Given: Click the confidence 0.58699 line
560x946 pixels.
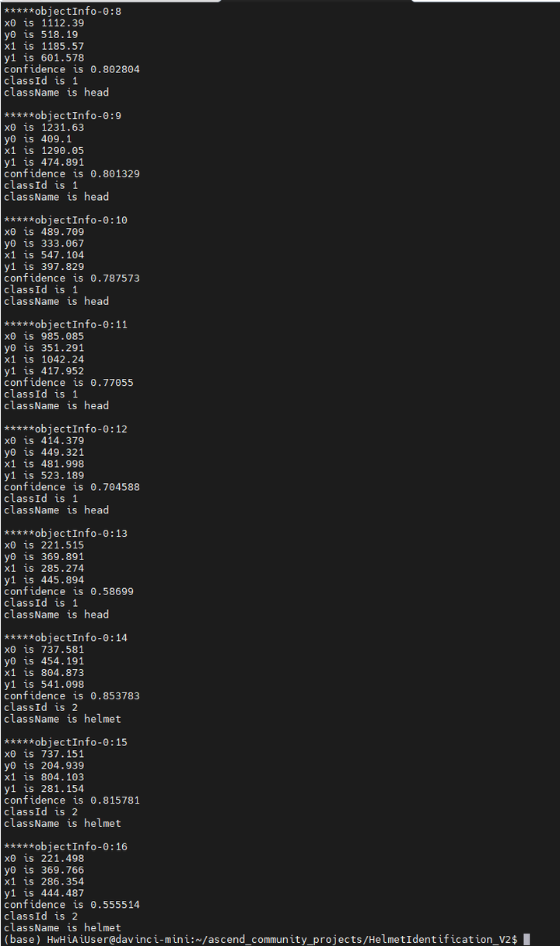Looking at the screenshot, I should [x=68, y=591].
